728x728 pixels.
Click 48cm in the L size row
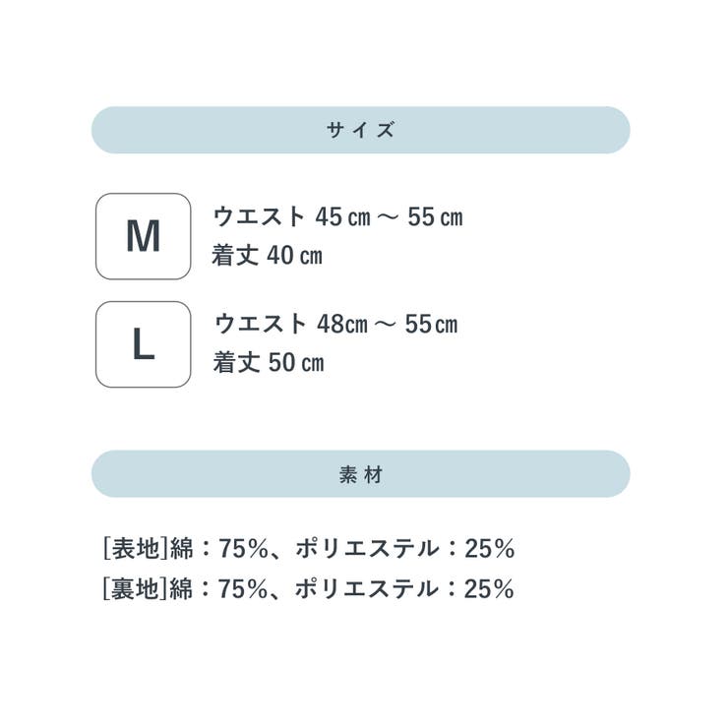(x=342, y=325)
